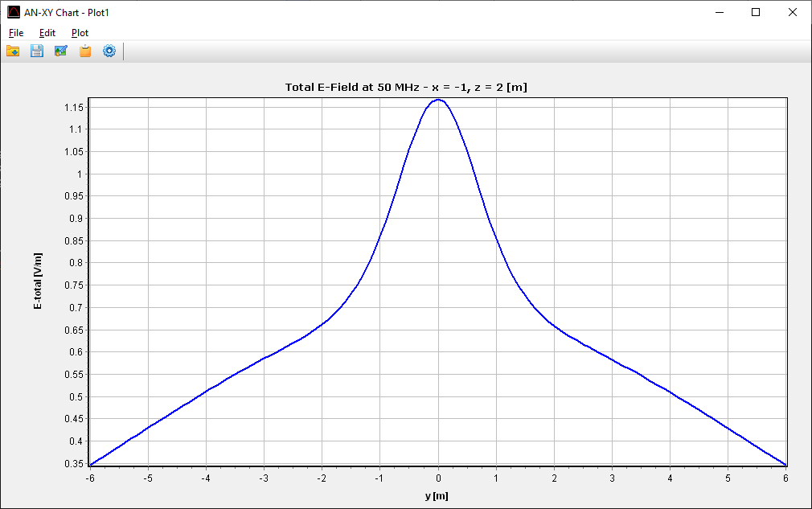This screenshot has height=509, width=812.
Task: Click the open file folder icon
Action: [13, 51]
